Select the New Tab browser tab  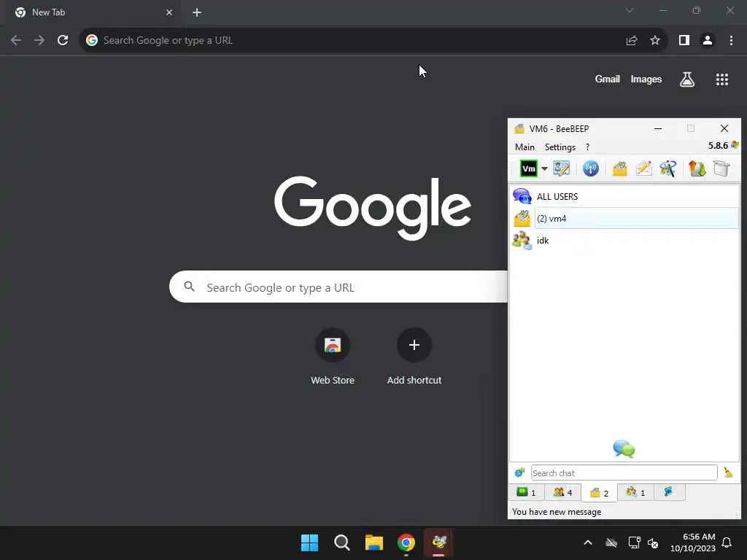click(x=93, y=12)
